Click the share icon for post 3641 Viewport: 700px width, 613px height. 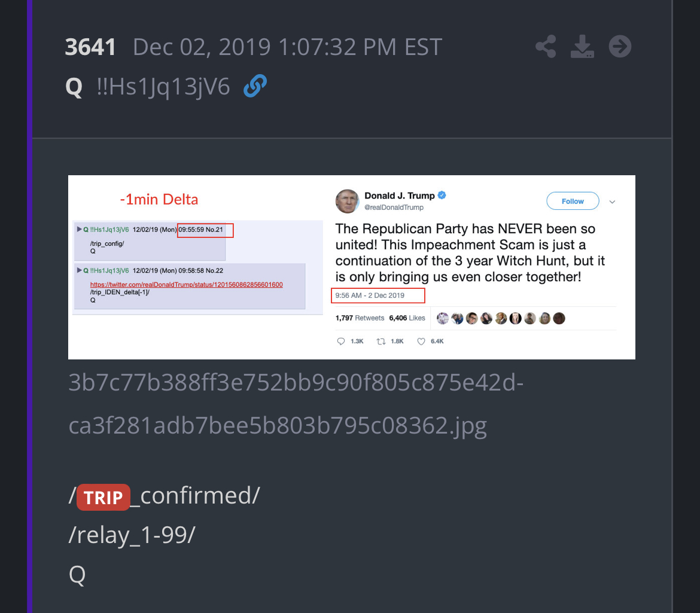pyautogui.click(x=546, y=47)
